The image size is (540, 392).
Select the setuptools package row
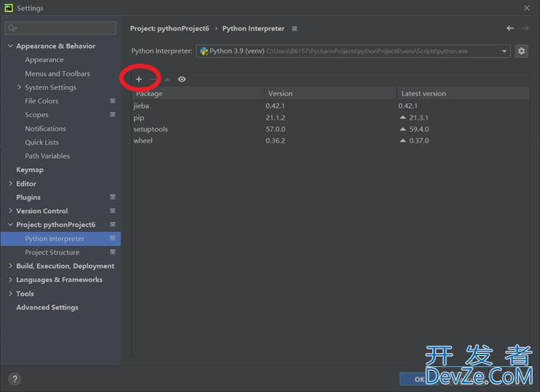[331, 129]
